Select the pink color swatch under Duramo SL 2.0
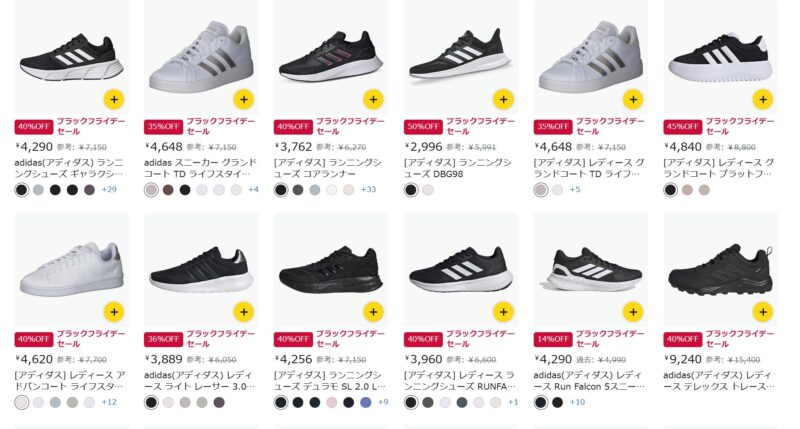Screen dimensions: 800x429 click(332, 402)
